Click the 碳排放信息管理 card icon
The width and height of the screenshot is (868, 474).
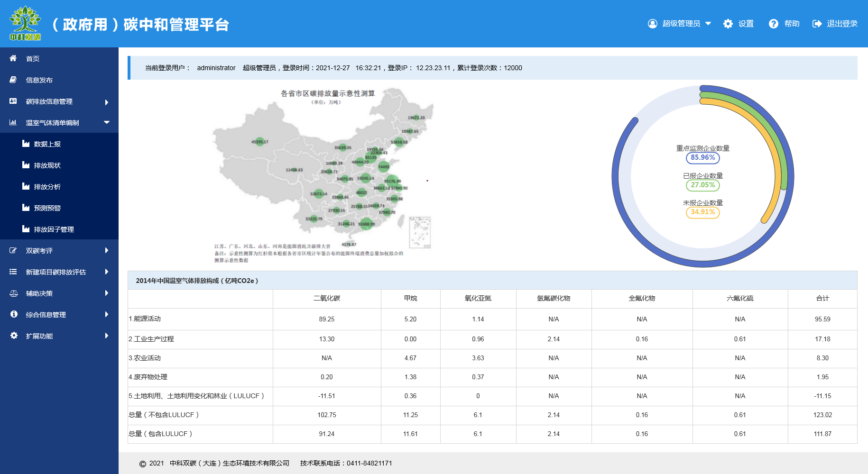click(x=13, y=101)
